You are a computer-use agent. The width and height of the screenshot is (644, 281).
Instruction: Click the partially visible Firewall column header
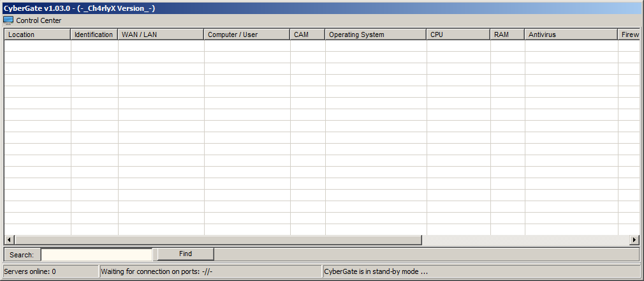629,34
